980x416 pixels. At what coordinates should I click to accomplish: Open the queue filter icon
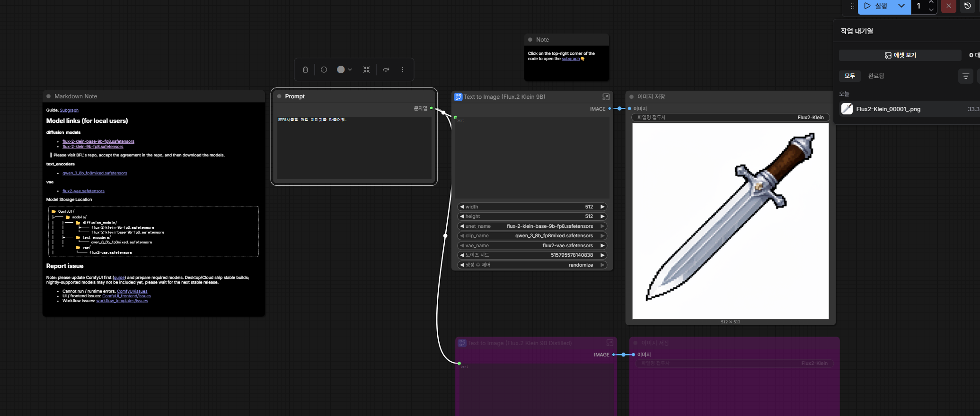tap(966, 76)
